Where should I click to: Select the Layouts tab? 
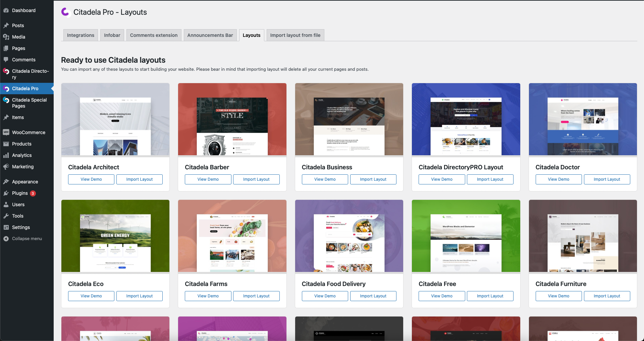pos(252,35)
